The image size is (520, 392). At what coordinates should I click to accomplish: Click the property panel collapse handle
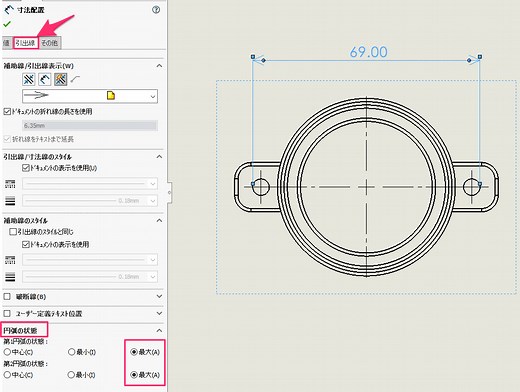169,192
